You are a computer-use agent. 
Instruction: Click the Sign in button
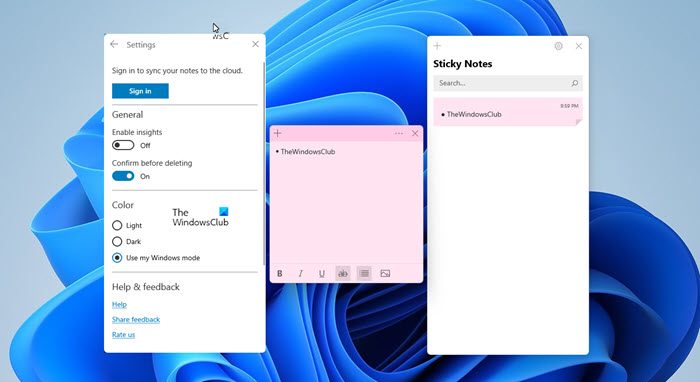[140, 91]
